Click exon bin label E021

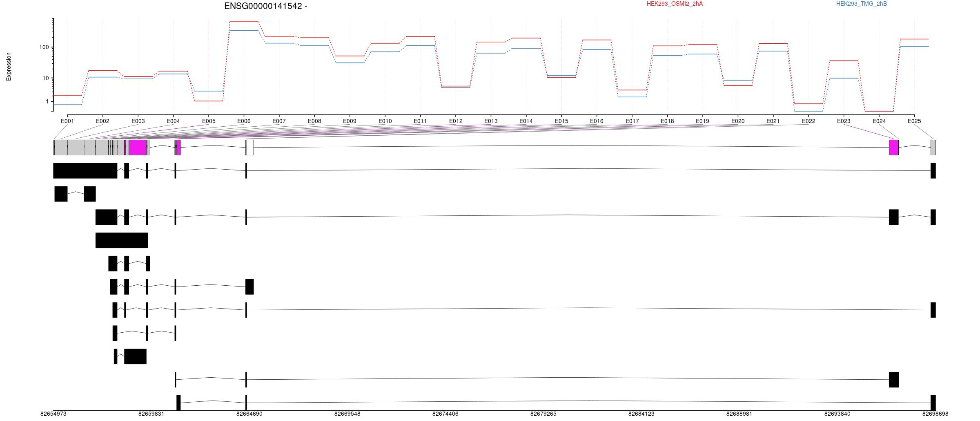773,121
